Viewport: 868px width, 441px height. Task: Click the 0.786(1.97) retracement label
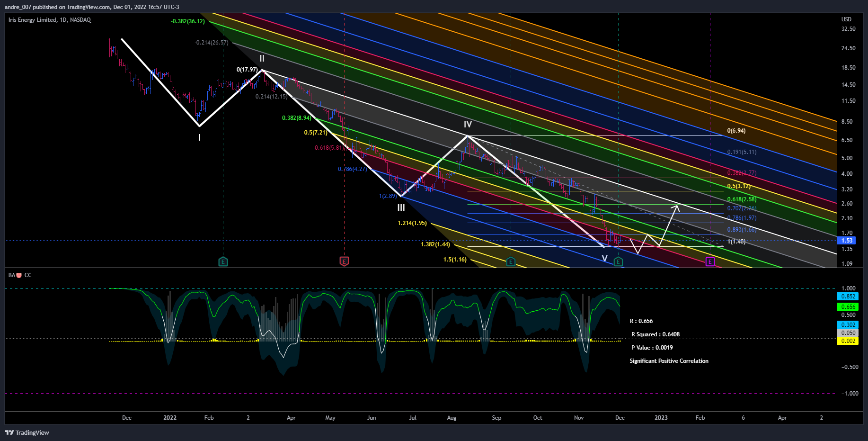(742, 218)
